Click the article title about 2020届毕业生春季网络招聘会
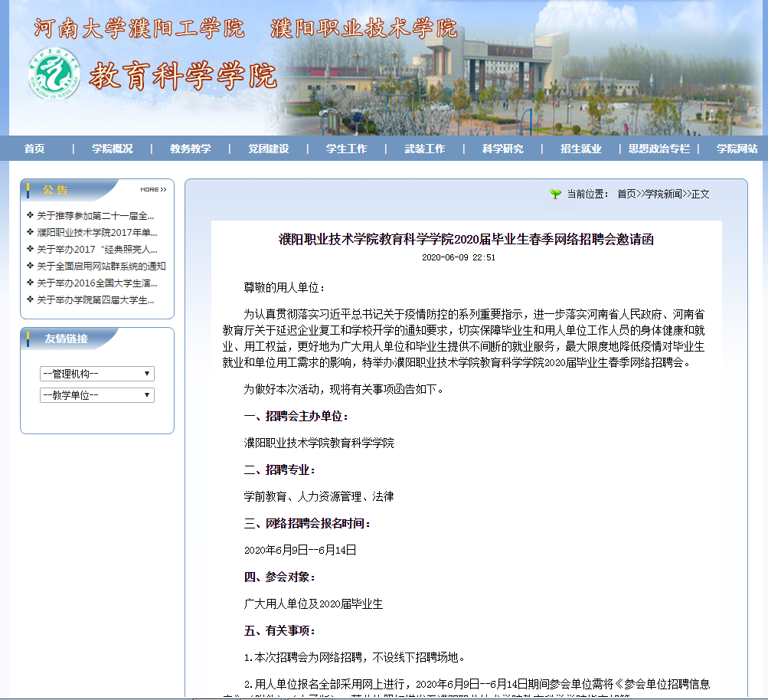This screenshot has height=700, width=768. pos(466,239)
